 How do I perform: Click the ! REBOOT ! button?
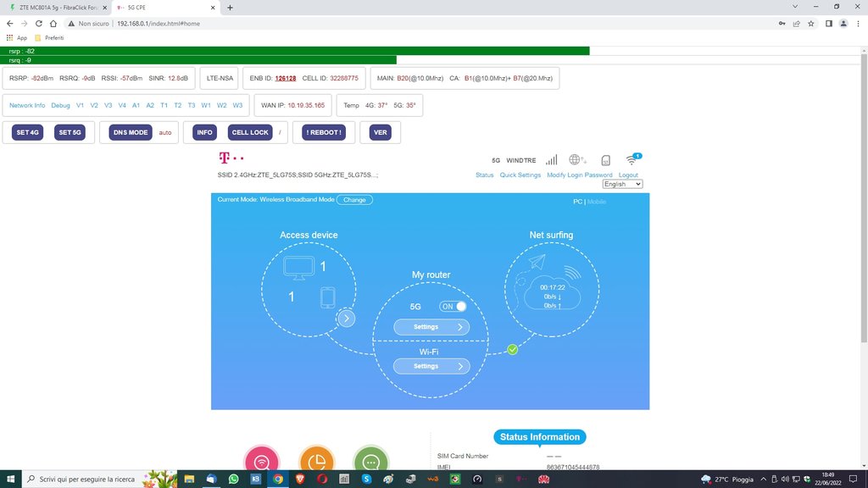pyautogui.click(x=324, y=133)
